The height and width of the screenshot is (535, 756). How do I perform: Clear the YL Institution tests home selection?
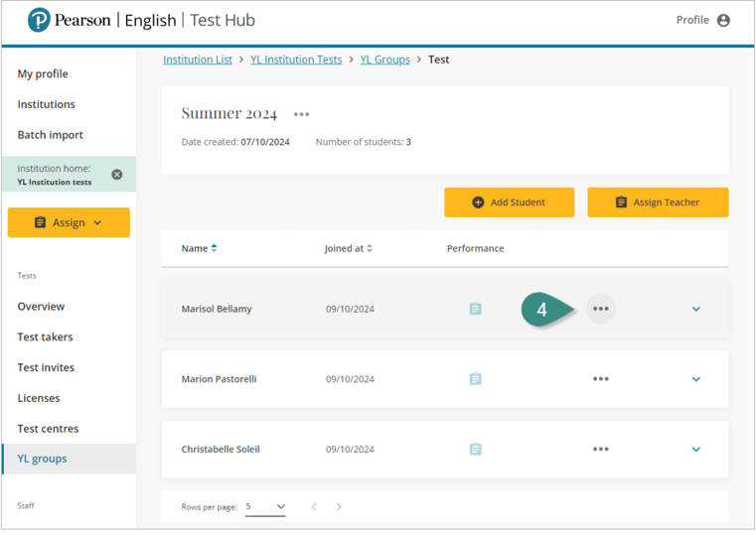[117, 175]
